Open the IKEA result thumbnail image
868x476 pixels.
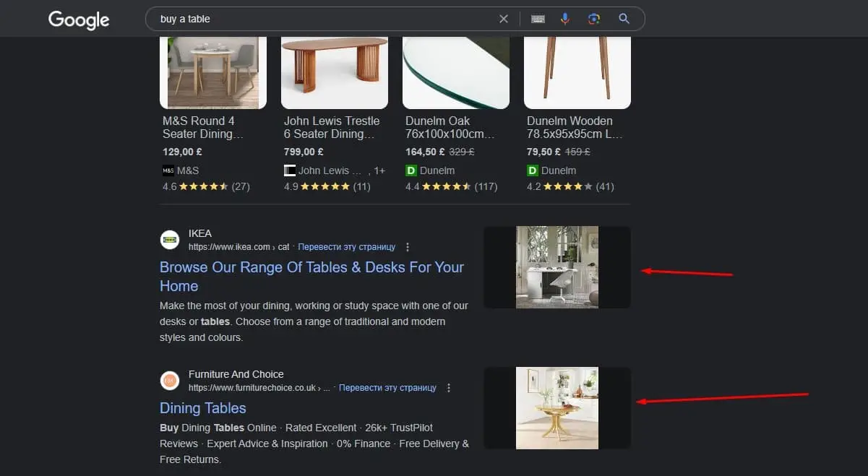557,267
